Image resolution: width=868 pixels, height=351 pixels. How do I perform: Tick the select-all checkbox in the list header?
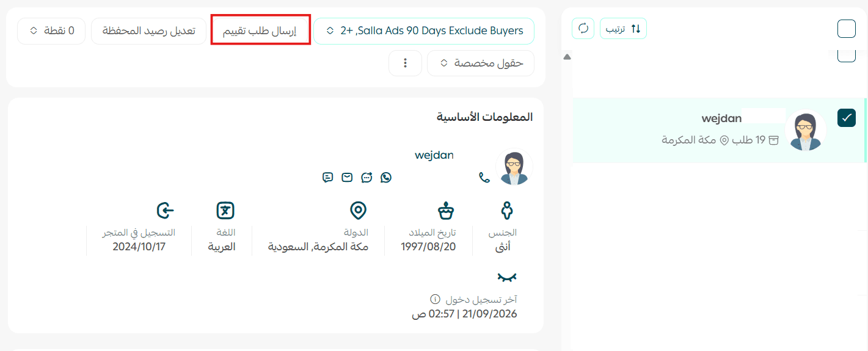coord(847,29)
